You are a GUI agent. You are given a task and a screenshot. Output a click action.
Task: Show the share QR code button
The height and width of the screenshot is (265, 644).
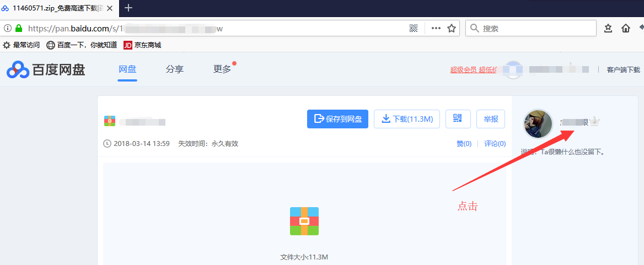(458, 119)
